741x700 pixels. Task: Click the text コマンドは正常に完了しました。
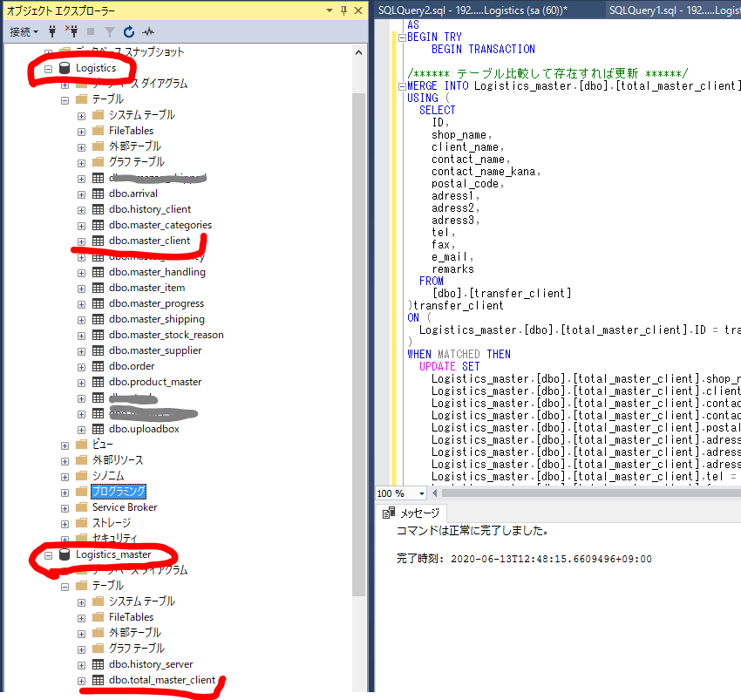coord(472,531)
